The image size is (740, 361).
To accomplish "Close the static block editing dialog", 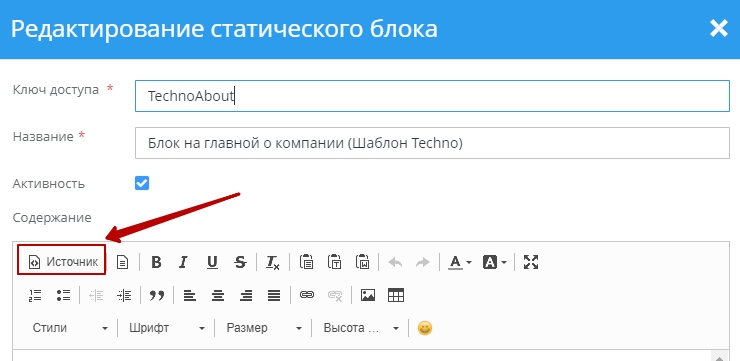I will pos(719,29).
